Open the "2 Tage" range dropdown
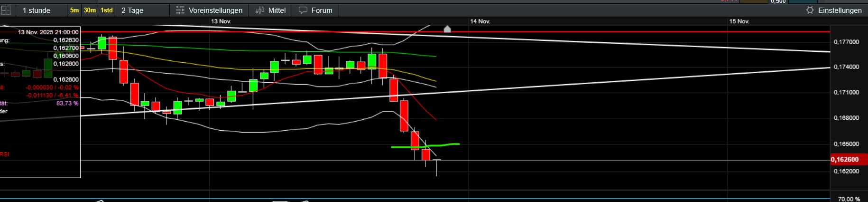This screenshot has height=202, width=868. tap(142, 10)
